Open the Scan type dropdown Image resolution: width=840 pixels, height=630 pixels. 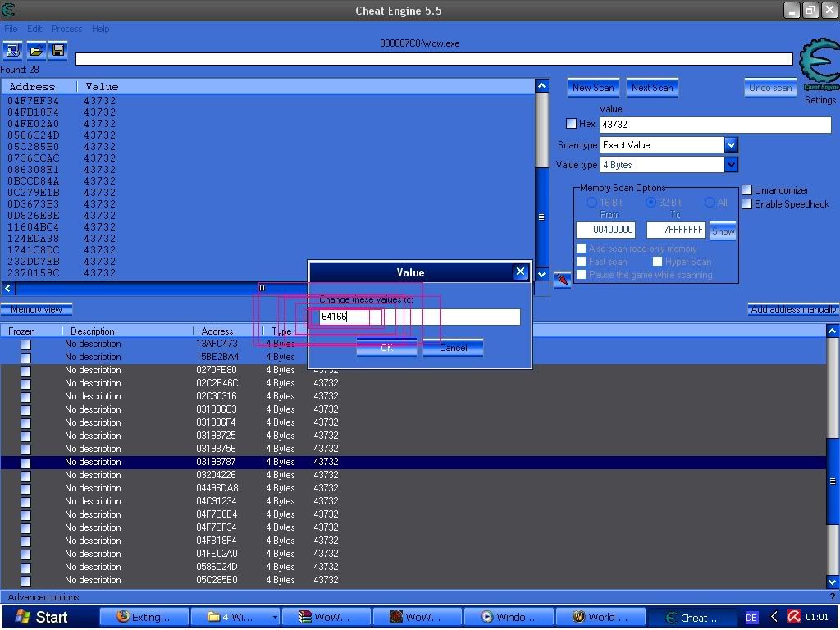(x=731, y=144)
